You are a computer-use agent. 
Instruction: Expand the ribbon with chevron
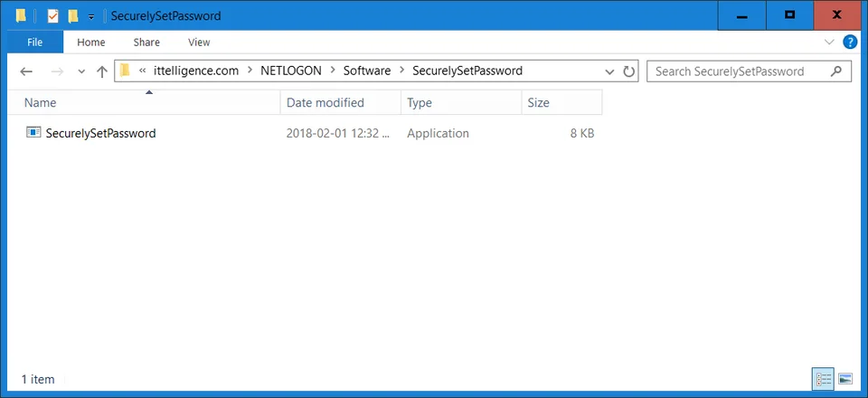click(x=829, y=43)
